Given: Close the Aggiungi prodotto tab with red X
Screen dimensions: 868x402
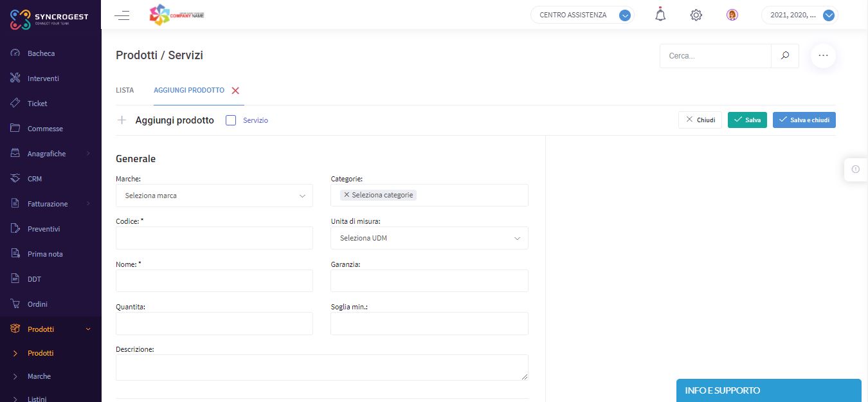Looking at the screenshot, I should click(235, 91).
